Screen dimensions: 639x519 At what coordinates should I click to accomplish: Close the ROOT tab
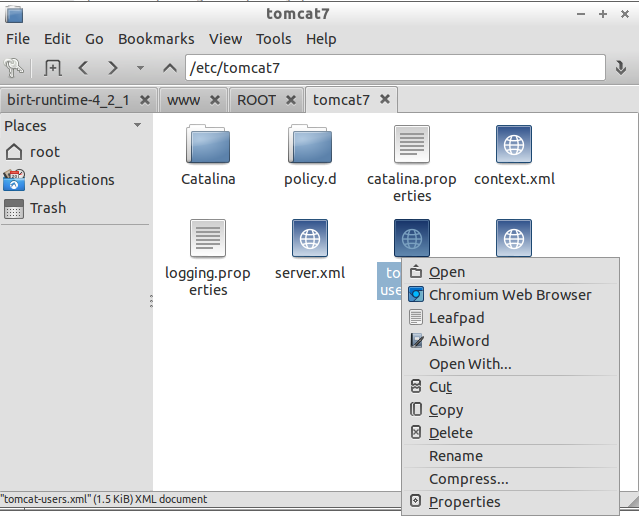click(291, 100)
